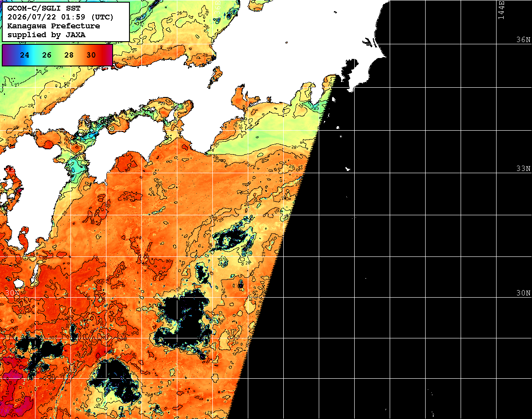Select the 30 value on the color scale
The height and width of the screenshot is (419, 532).
coord(91,55)
